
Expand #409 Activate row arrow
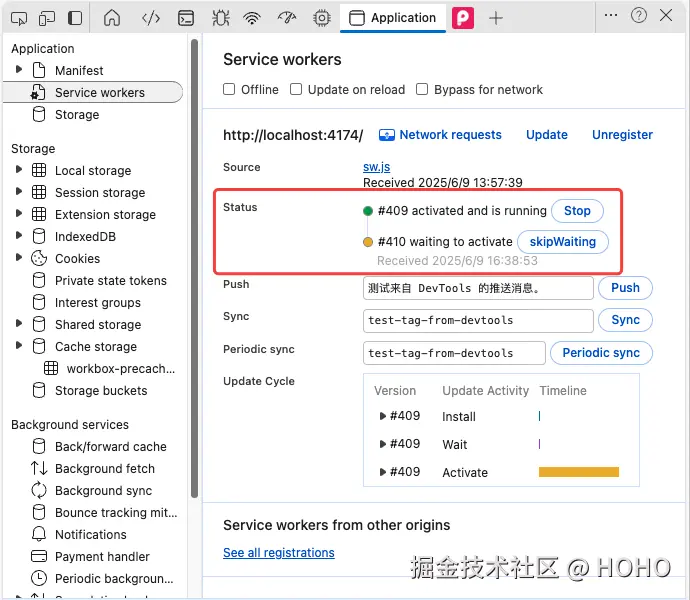pos(382,472)
